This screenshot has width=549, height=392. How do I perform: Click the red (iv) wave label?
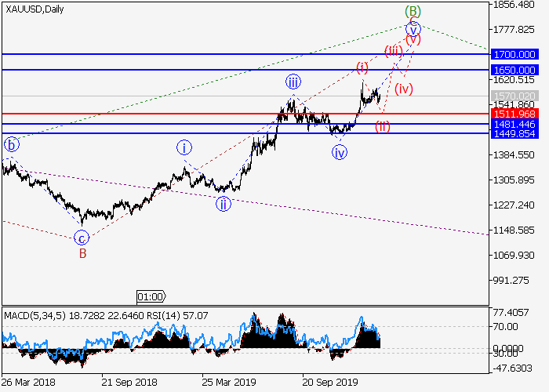click(x=404, y=89)
